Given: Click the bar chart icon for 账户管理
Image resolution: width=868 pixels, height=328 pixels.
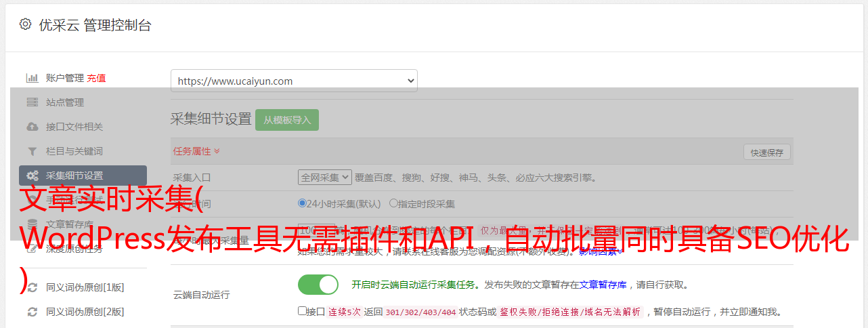Looking at the screenshot, I should (x=32, y=78).
